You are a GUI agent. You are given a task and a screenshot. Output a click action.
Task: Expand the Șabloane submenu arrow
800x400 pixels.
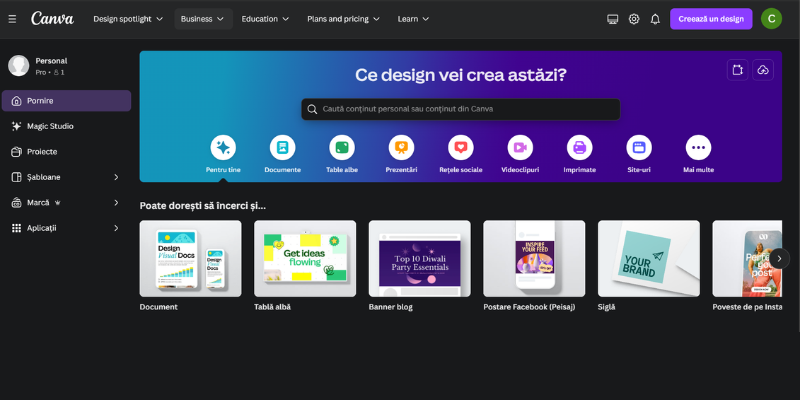tap(116, 177)
